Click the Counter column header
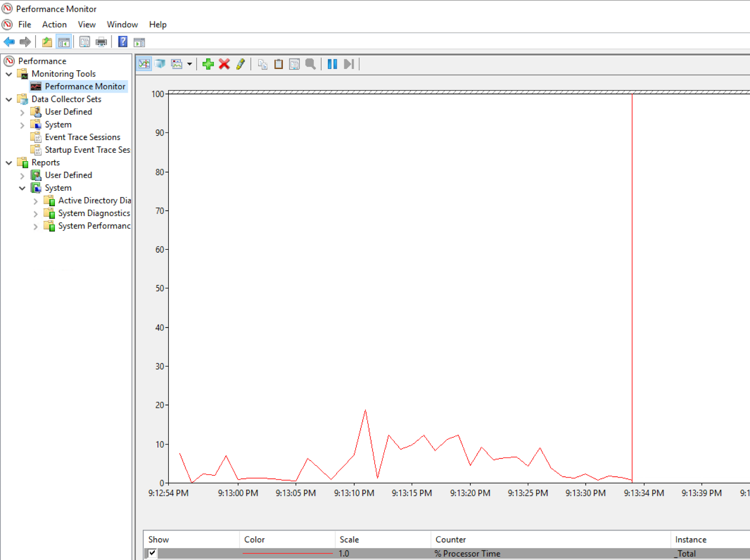Image resolution: width=750 pixels, height=560 pixels. (x=550, y=539)
